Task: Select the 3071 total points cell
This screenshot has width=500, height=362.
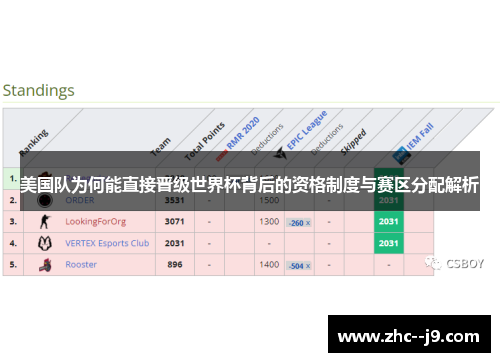Action: pyautogui.click(x=175, y=222)
